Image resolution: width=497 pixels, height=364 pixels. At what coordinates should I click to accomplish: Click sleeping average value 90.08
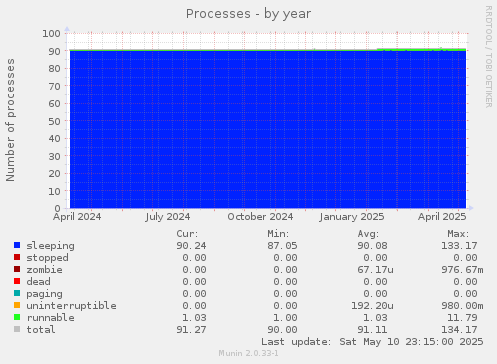pos(372,246)
